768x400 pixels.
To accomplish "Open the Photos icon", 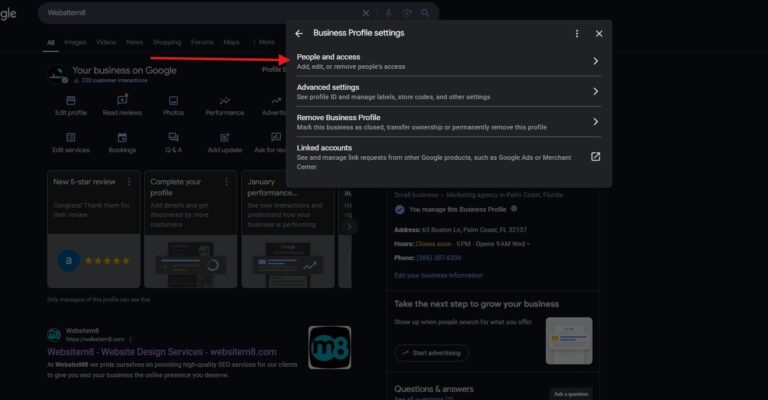I will 173,101.
